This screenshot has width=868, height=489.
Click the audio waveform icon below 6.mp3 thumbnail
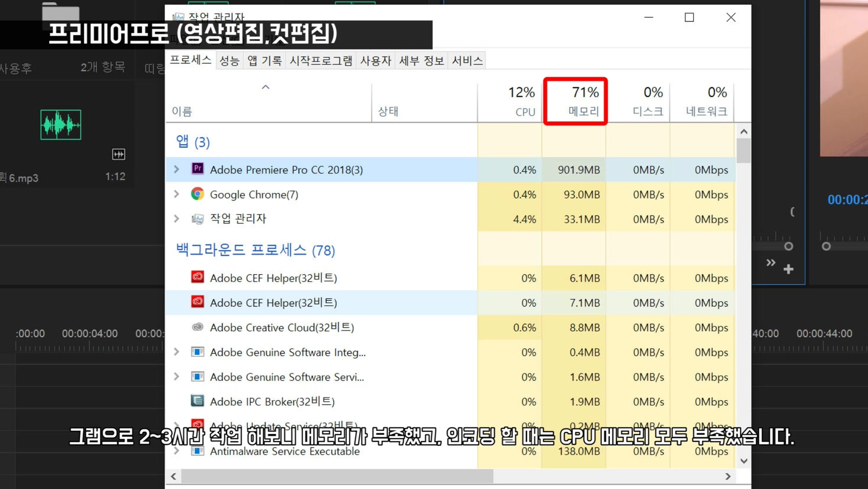click(x=119, y=154)
